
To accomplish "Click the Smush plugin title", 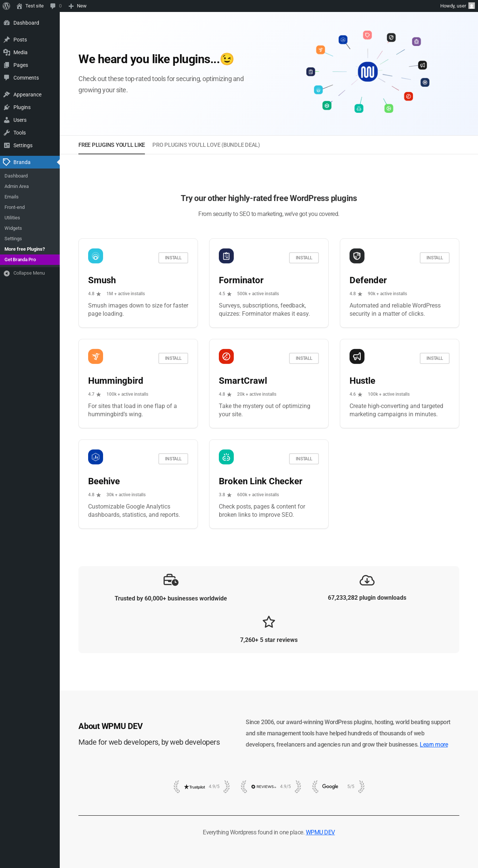I will [102, 280].
